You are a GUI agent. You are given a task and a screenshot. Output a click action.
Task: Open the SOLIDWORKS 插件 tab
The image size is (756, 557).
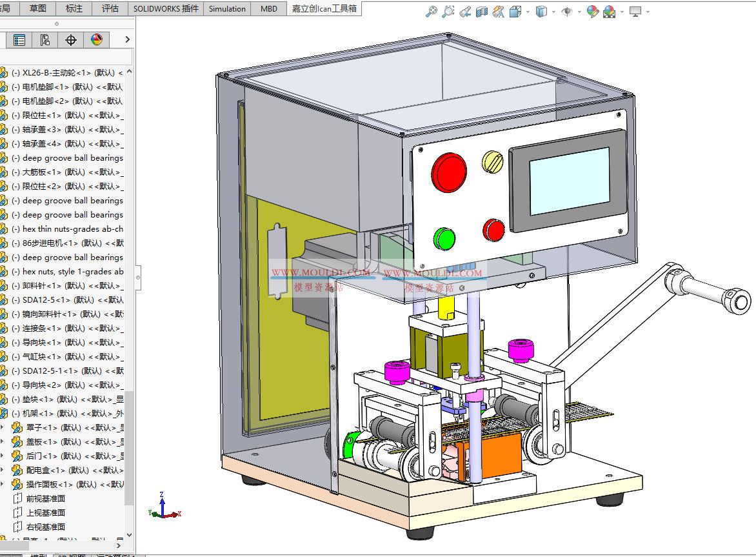[166, 8]
